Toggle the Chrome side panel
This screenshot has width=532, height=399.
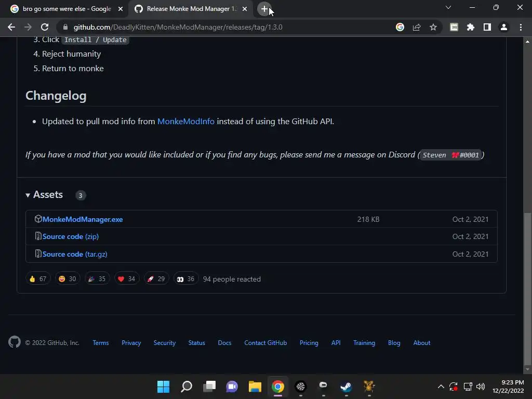(487, 27)
